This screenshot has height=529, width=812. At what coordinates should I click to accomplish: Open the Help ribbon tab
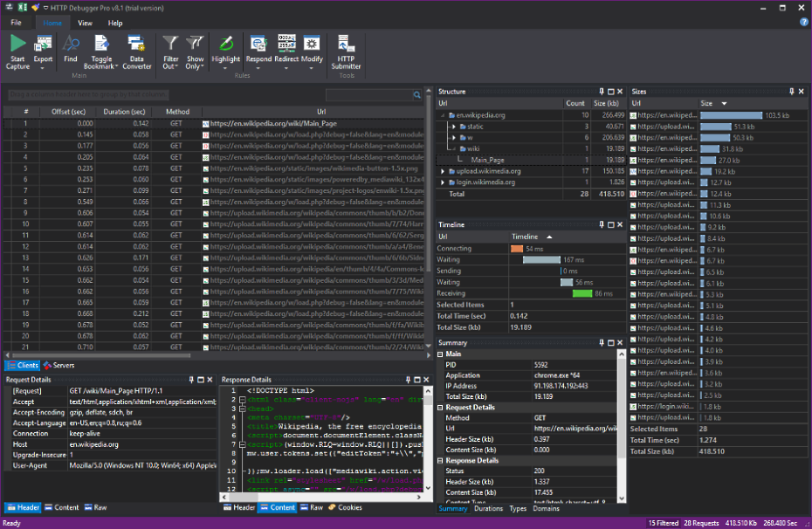coord(115,23)
